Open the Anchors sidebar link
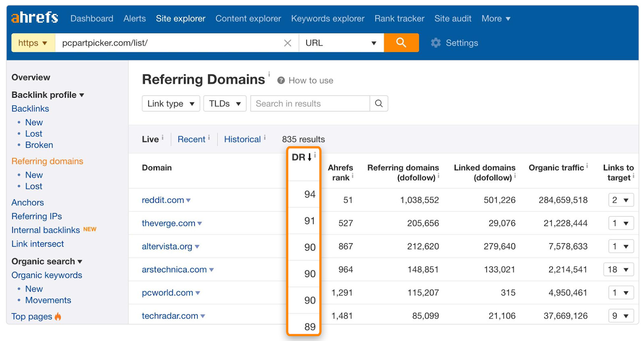The height and width of the screenshot is (341, 644). point(28,203)
